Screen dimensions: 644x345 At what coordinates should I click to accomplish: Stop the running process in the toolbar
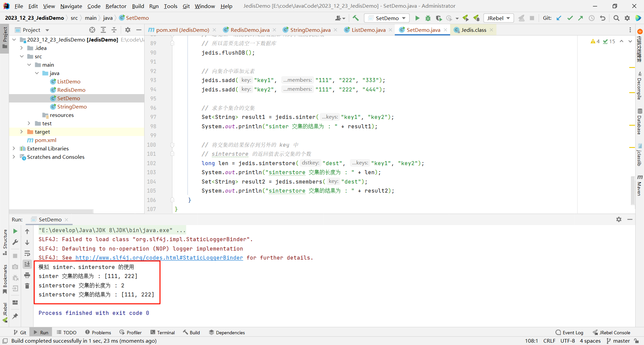[x=532, y=18]
